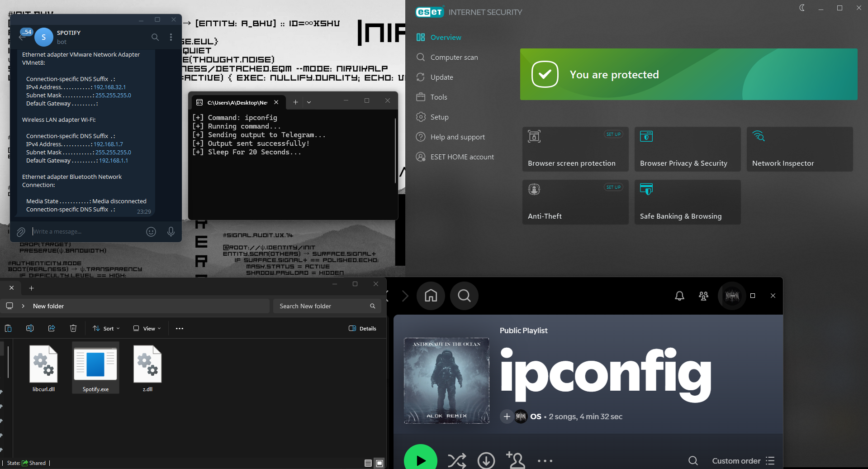868x469 pixels.
Task: Go forward in Spotify navigation
Action: coord(405,296)
